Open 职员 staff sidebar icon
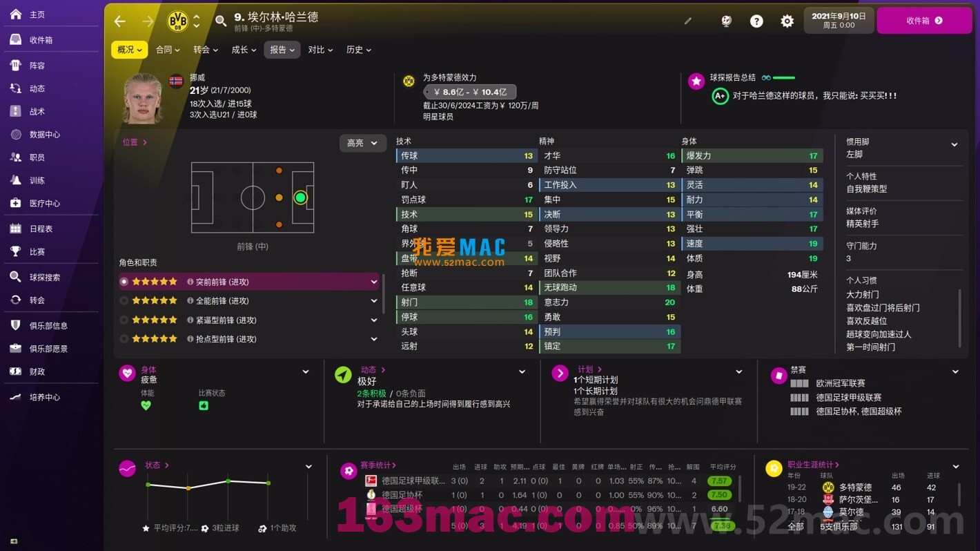 (x=15, y=157)
